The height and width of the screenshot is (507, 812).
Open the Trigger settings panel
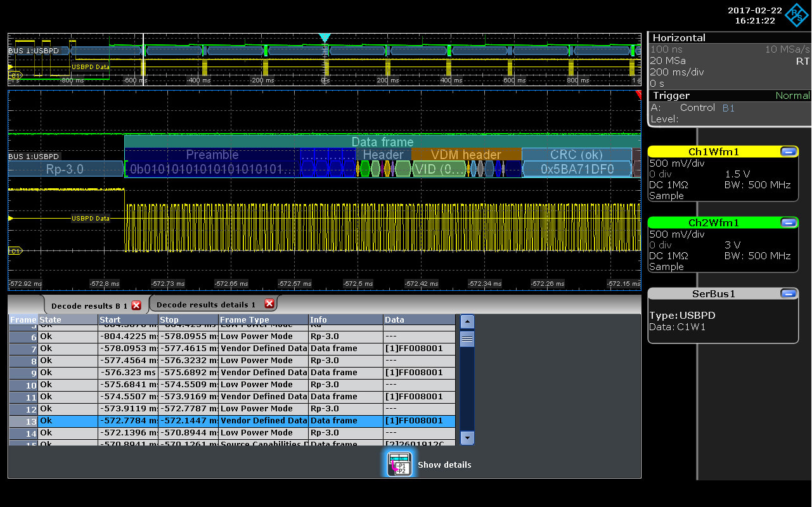[x=671, y=96]
